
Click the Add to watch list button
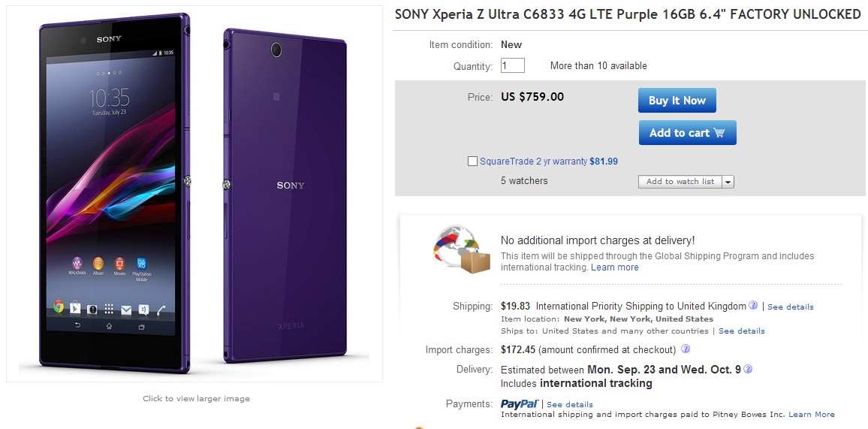(680, 182)
